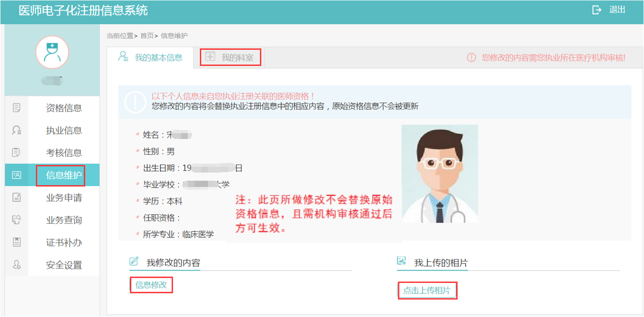The width and height of the screenshot is (644, 317).
Task: Click the 安全设置 sidebar icon
Action: pos(17,265)
